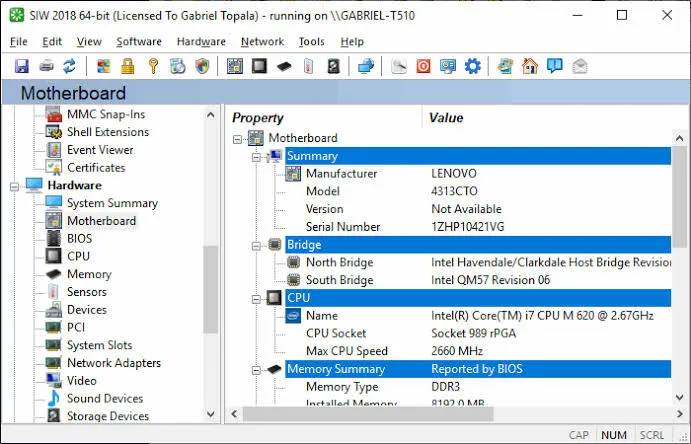Viewport: 691px width, 444px height.
Task: Select Network Adapters in the tree
Action: [114, 363]
